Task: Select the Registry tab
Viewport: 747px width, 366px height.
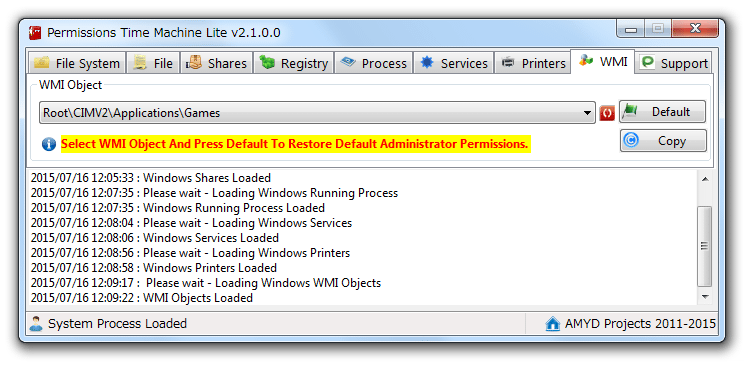Action: coord(293,63)
